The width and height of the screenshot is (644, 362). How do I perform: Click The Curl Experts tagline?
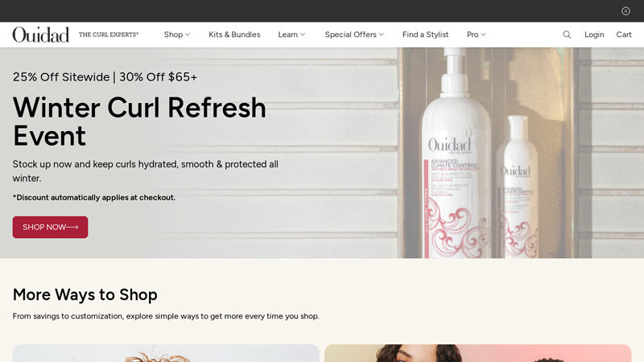[x=109, y=35]
